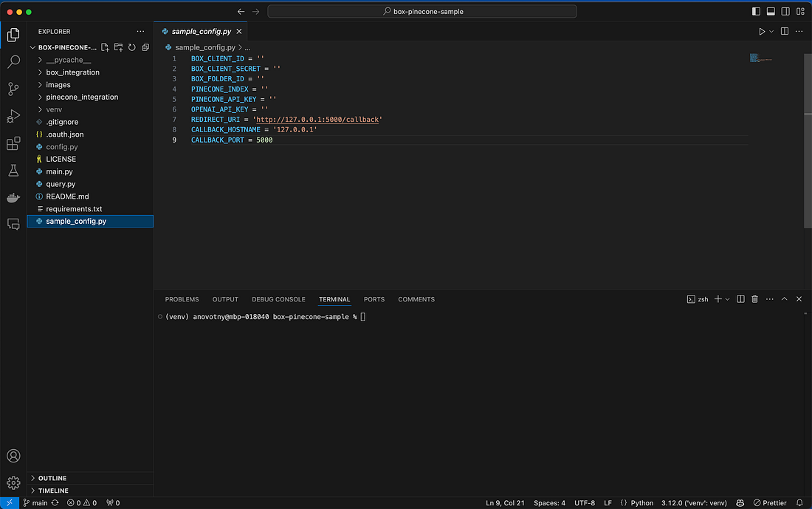Screen dimensions: 812x509
Task: Open Explorer more actions ellipsis
Action: [x=140, y=31]
